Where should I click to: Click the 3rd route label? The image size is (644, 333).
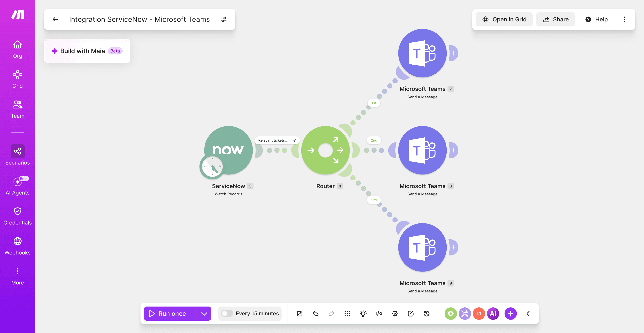point(374,200)
